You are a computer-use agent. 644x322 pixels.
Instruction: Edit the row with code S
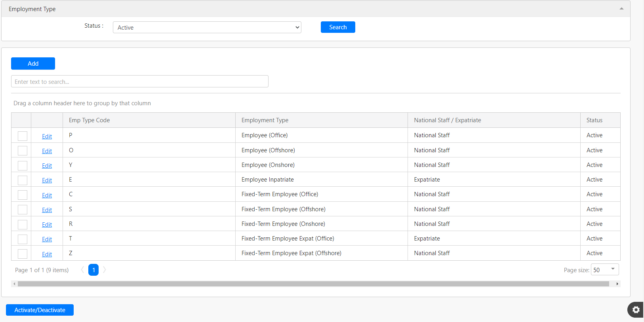pyautogui.click(x=47, y=210)
